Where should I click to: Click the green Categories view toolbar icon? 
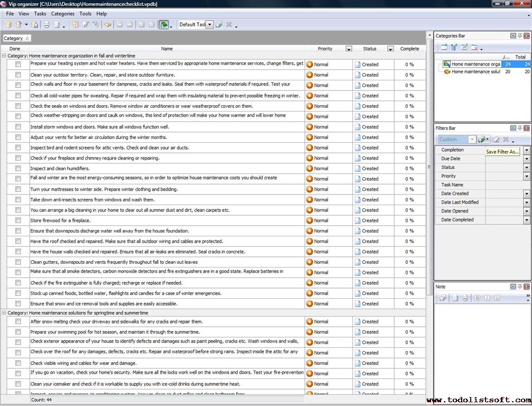click(164, 25)
